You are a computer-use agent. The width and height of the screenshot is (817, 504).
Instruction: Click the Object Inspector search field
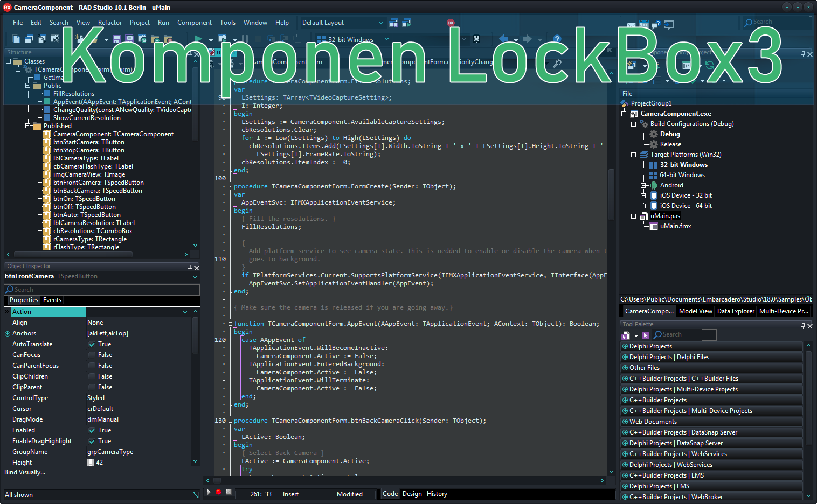102,290
